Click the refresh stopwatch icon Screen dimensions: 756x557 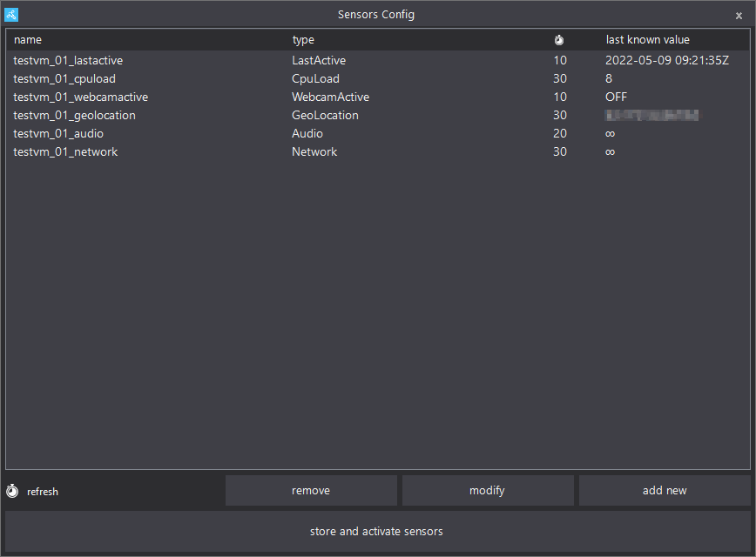(12, 492)
